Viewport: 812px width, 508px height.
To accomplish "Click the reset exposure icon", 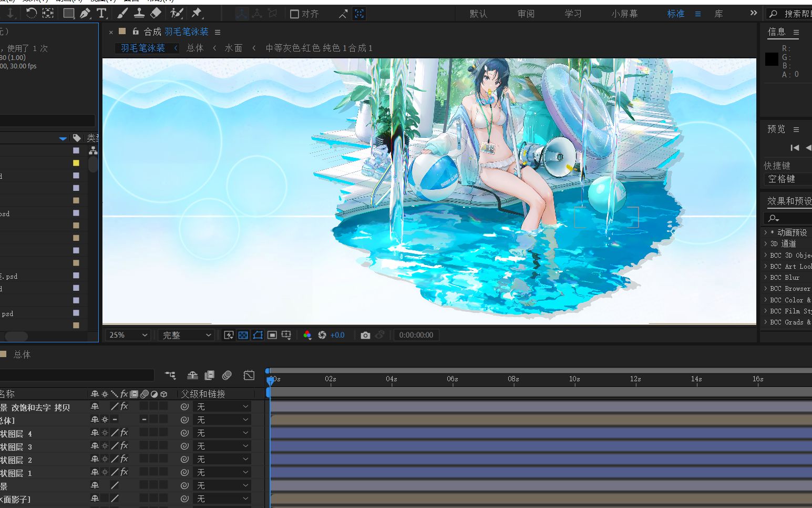I will pos(322,335).
